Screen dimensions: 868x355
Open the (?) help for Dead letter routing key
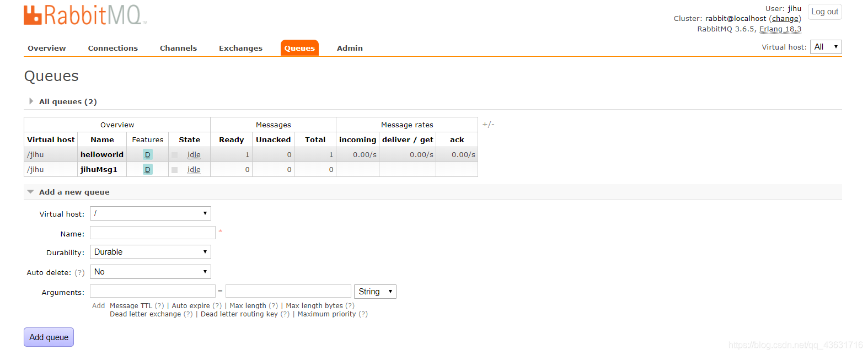tap(285, 314)
